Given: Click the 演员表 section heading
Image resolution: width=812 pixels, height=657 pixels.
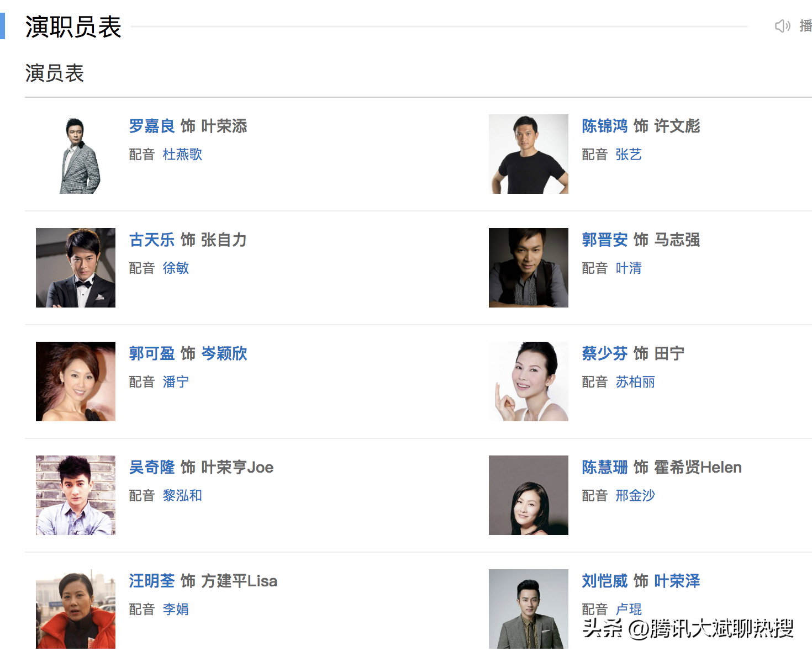Looking at the screenshot, I should pos(54,73).
